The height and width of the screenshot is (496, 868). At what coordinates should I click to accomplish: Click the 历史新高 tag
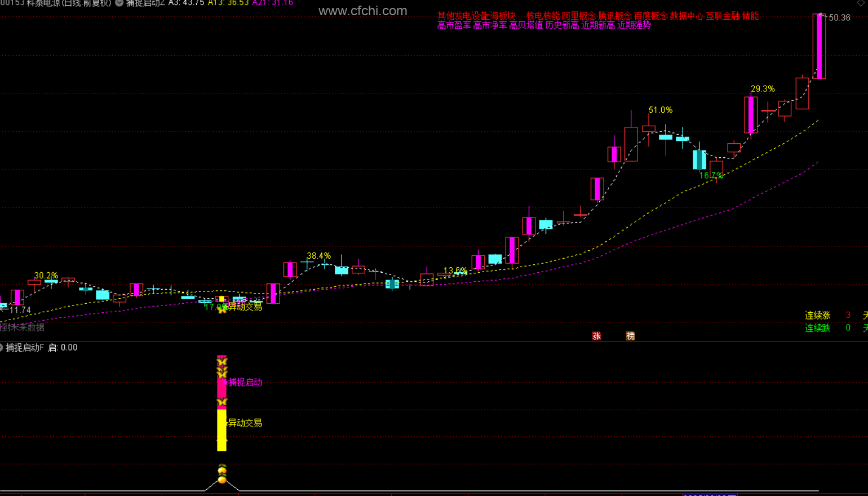[x=562, y=25]
